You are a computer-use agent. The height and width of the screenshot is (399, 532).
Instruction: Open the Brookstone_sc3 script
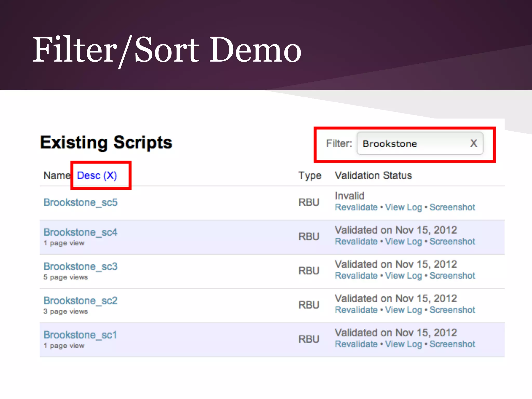point(81,267)
